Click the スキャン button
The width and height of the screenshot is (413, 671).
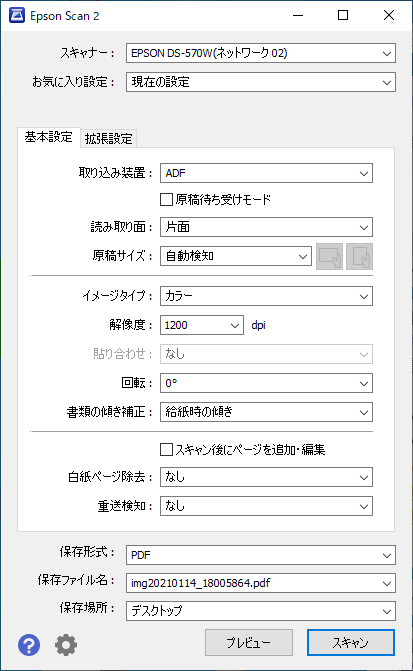pos(351,642)
